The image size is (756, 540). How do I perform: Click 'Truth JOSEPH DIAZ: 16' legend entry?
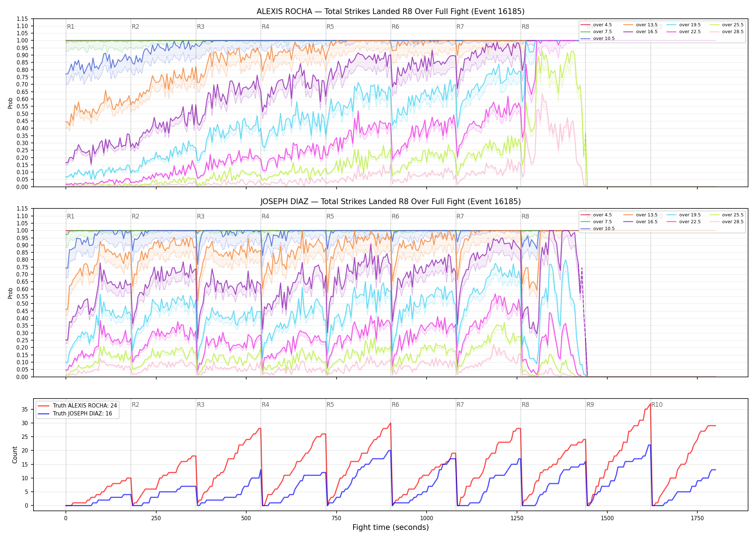(75, 413)
